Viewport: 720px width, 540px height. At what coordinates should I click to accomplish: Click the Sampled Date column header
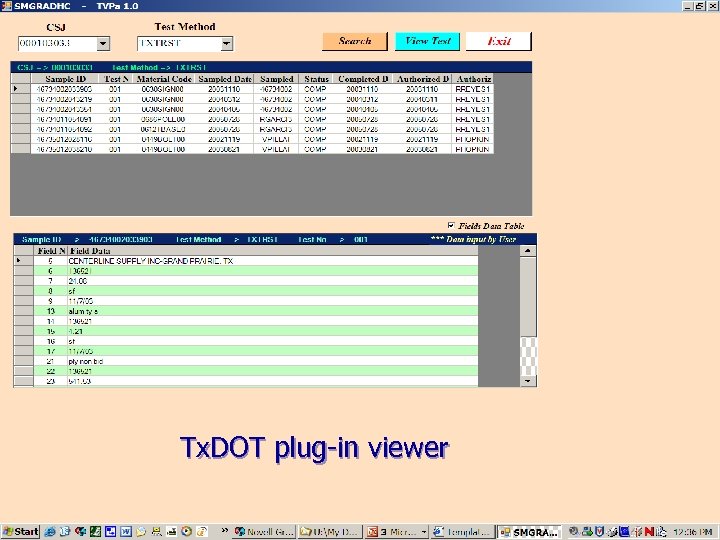(225, 79)
